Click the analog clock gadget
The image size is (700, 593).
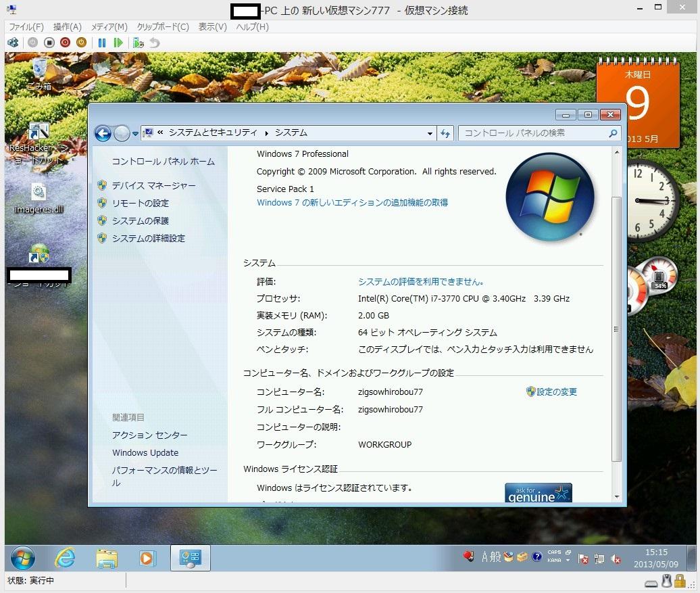(x=652, y=200)
